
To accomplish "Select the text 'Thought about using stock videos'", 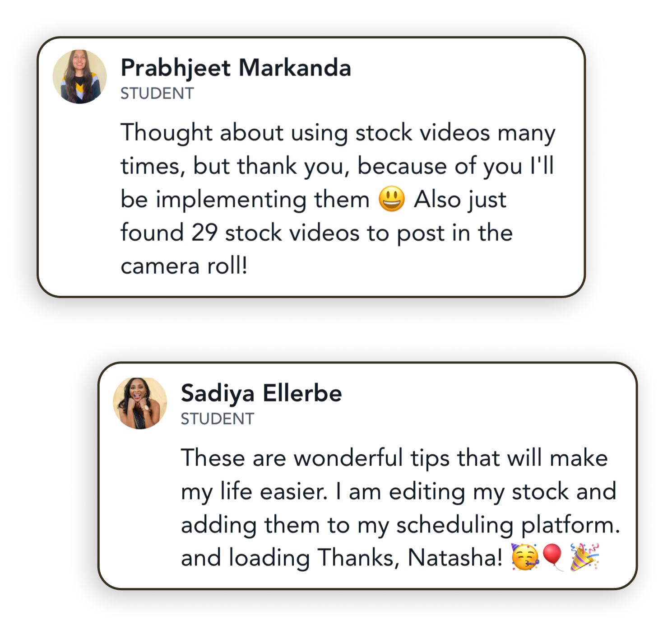I will (305, 134).
